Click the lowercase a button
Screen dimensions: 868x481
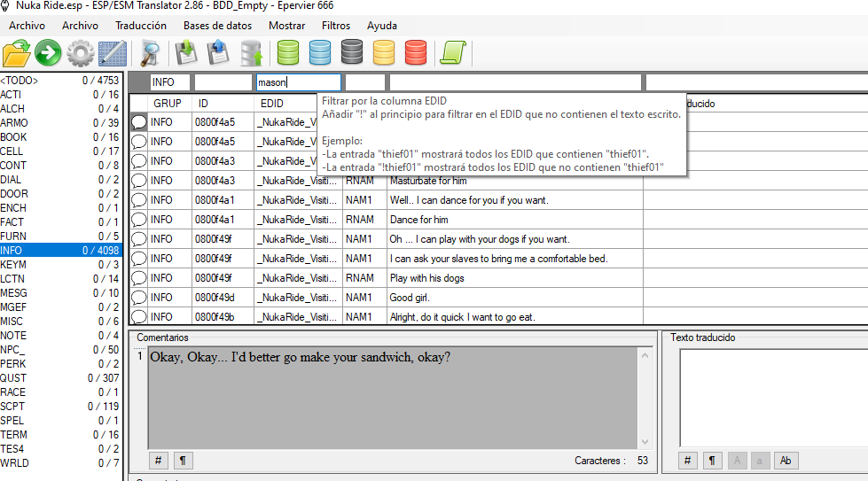tap(760, 461)
